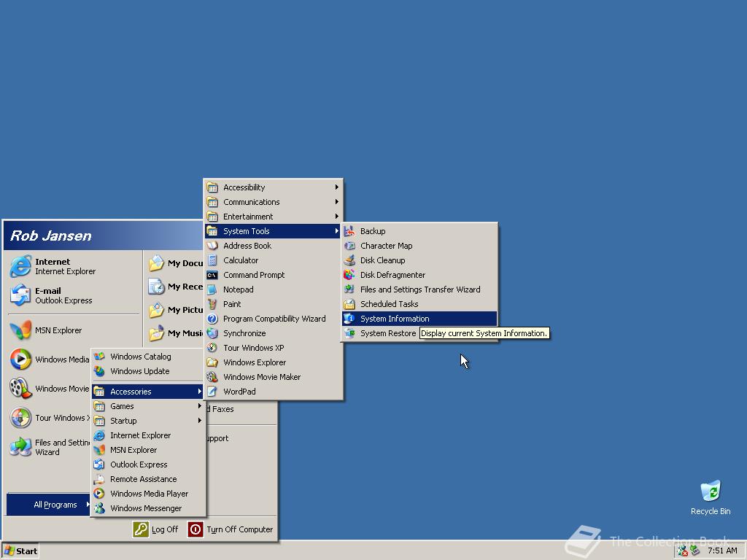
Task: Click the Internet Explorer icon in pinned list
Action: pos(20,266)
